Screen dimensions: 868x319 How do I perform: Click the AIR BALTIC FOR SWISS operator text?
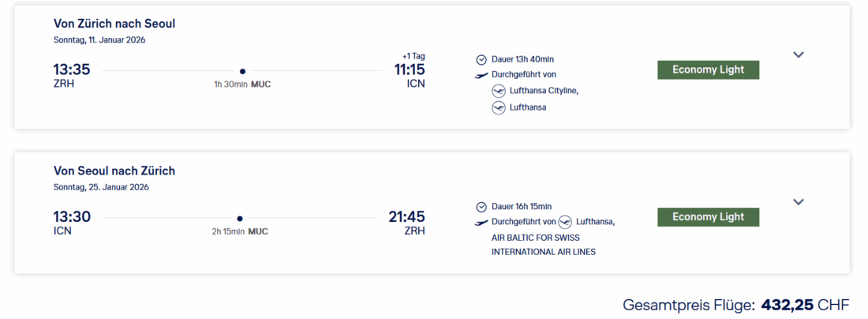[x=544, y=237]
